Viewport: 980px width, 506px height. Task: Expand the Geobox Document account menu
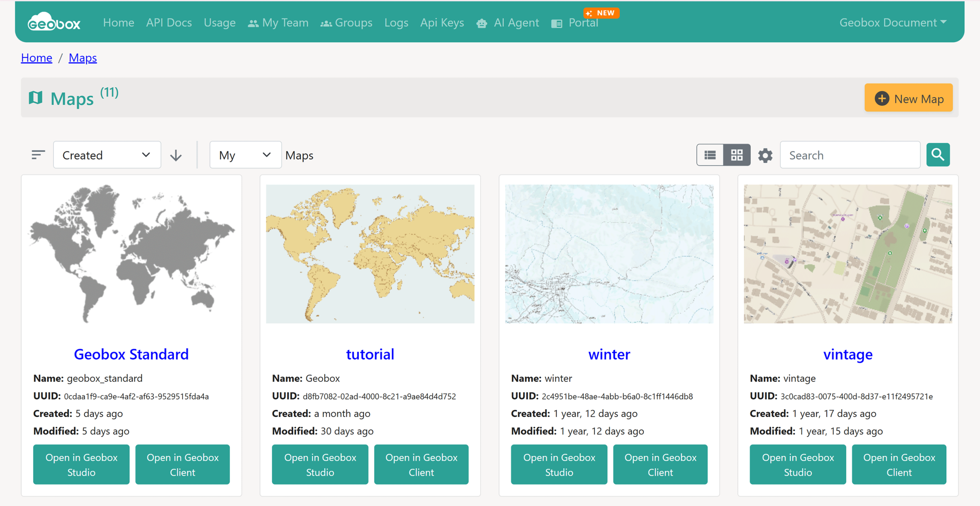coord(893,23)
